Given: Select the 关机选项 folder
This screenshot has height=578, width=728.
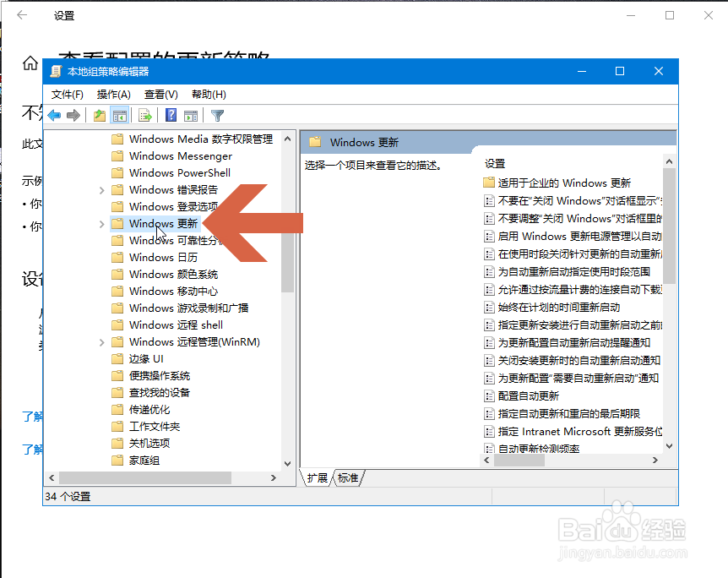Looking at the screenshot, I should pos(149,444).
